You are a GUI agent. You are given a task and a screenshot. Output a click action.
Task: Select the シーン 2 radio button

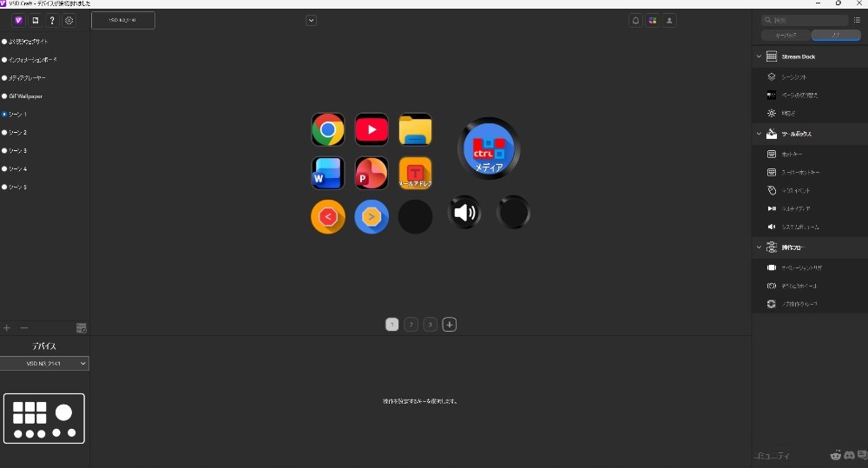(4, 132)
